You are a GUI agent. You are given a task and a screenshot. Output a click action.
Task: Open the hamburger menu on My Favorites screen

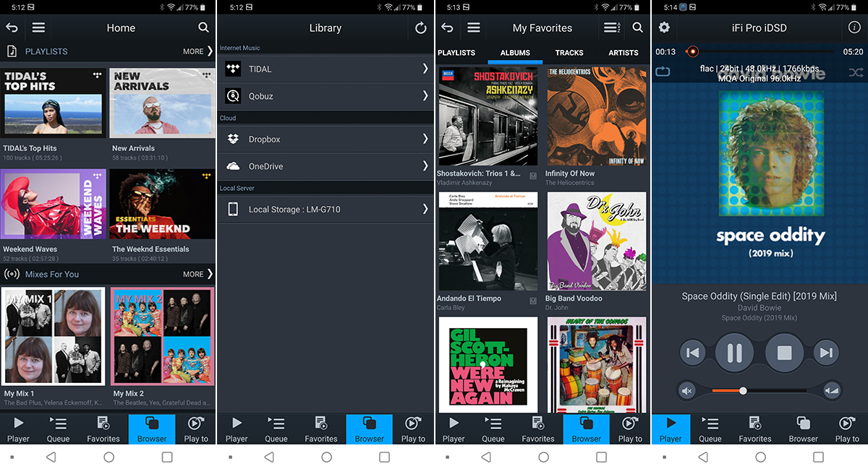474,27
